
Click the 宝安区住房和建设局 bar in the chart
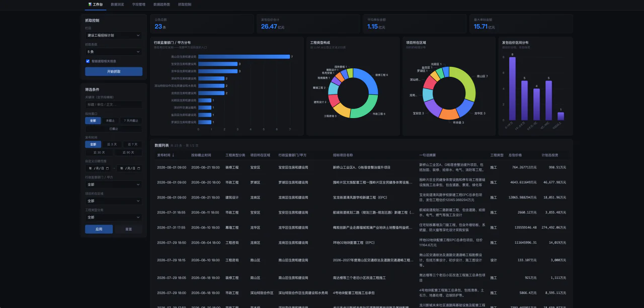(x=218, y=64)
